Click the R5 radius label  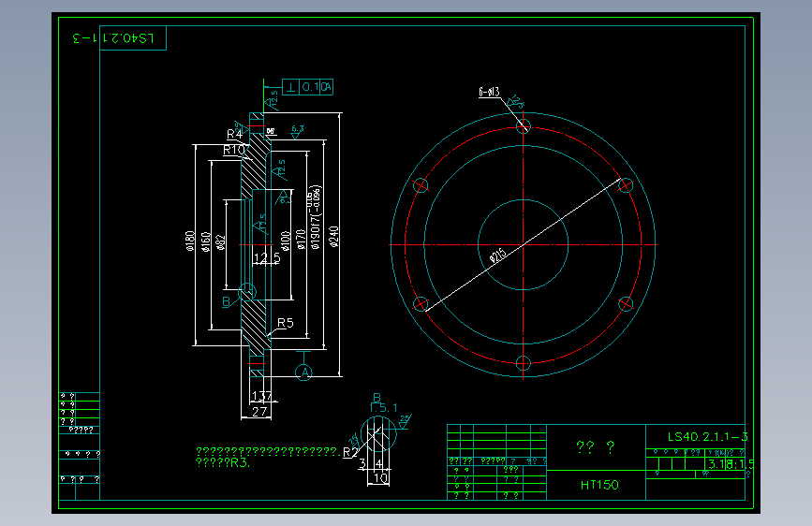(x=286, y=323)
